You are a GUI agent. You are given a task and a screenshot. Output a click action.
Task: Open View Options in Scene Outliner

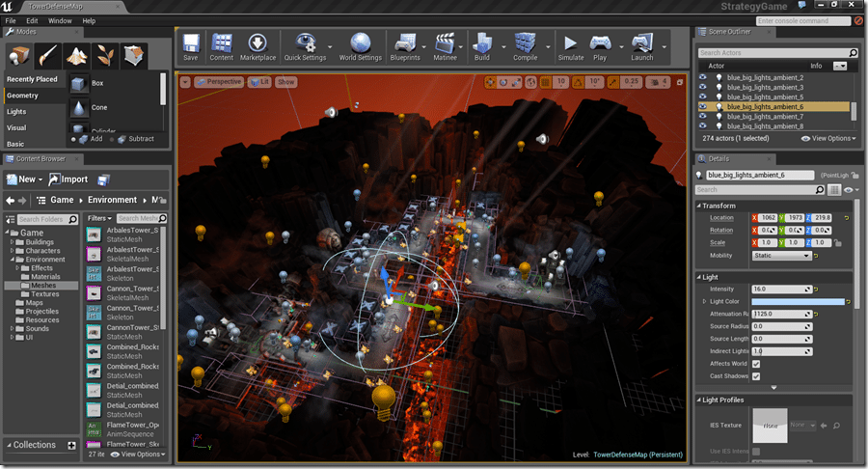[828, 138]
